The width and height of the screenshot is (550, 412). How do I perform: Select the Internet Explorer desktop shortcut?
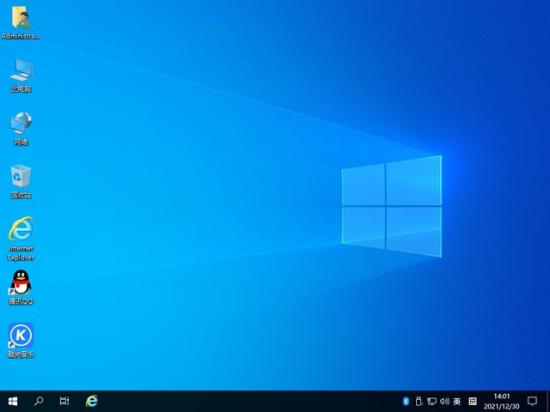(21, 238)
